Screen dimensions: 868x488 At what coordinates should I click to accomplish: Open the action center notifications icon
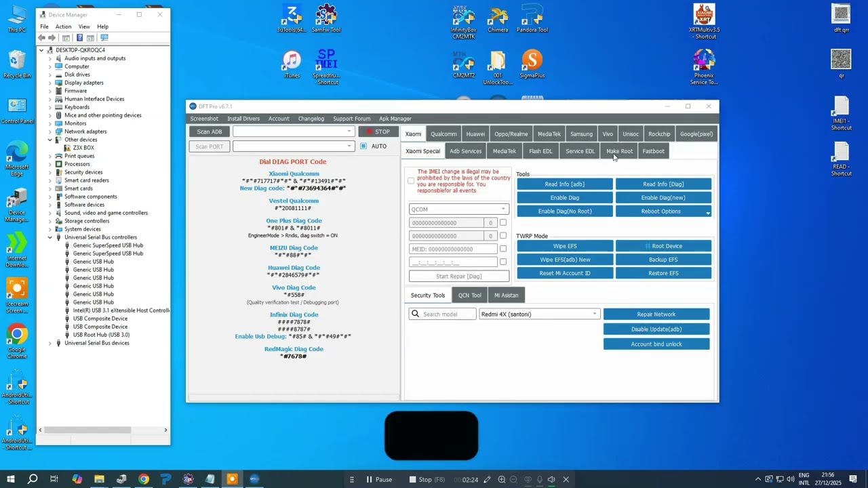(x=853, y=479)
